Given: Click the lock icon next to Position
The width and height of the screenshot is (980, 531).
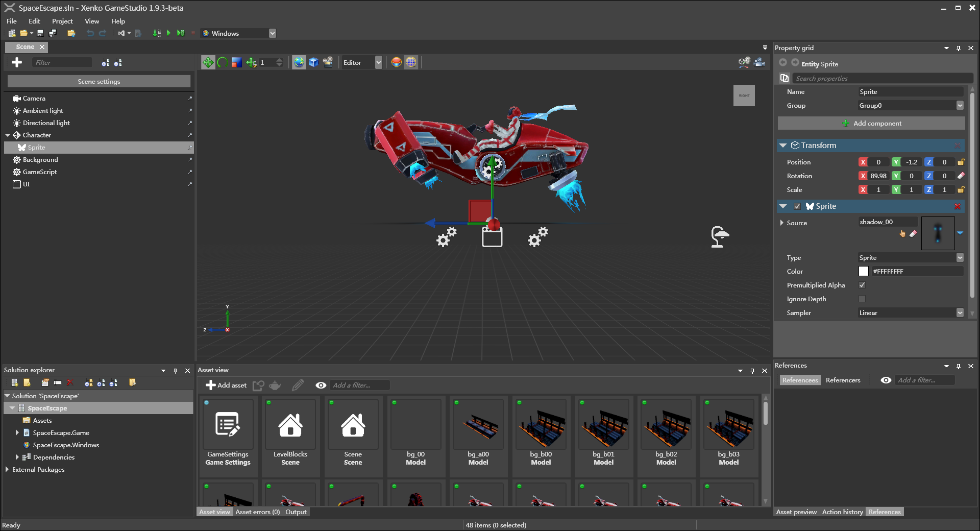Looking at the screenshot, I should (x=961, y=162).
